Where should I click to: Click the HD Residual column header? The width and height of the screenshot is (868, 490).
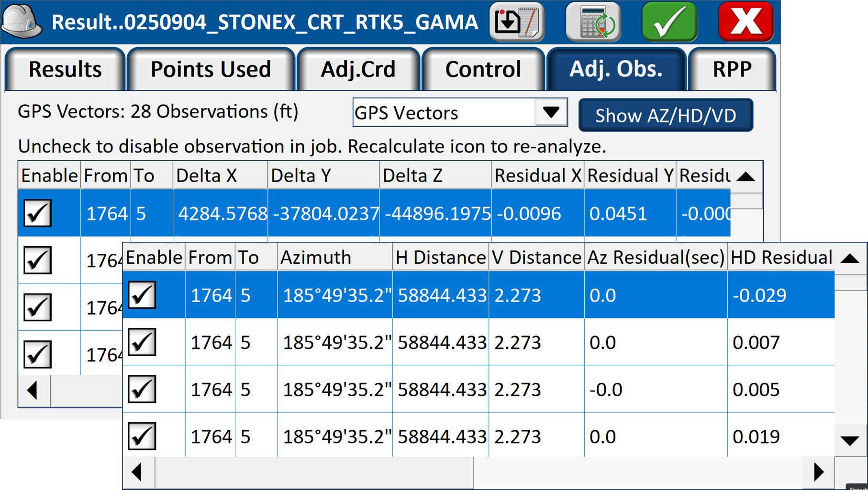pyautogui.click(x=781, y=258)
